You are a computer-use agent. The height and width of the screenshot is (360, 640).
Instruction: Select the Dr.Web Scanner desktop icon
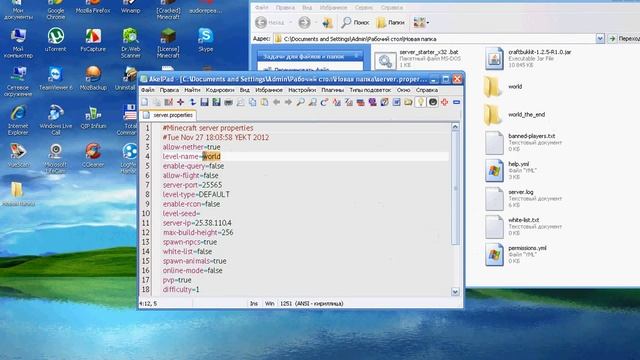(131, 42)
